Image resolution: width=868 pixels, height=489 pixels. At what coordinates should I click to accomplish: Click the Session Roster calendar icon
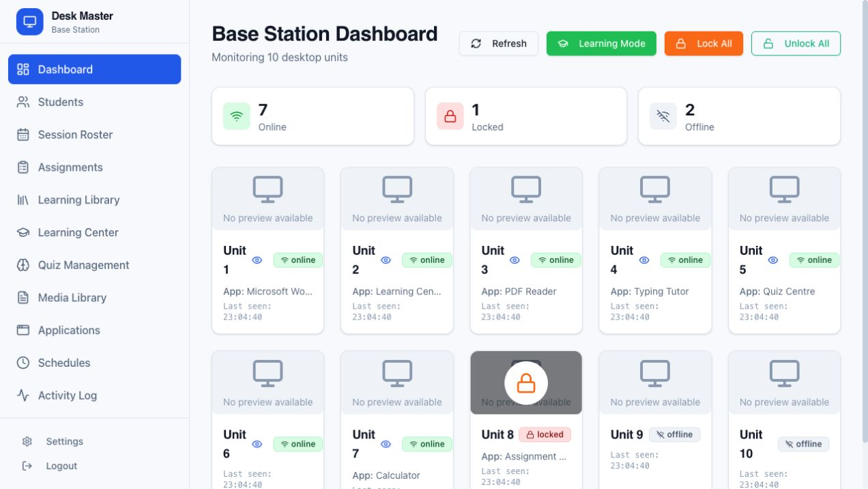(23, 135)
